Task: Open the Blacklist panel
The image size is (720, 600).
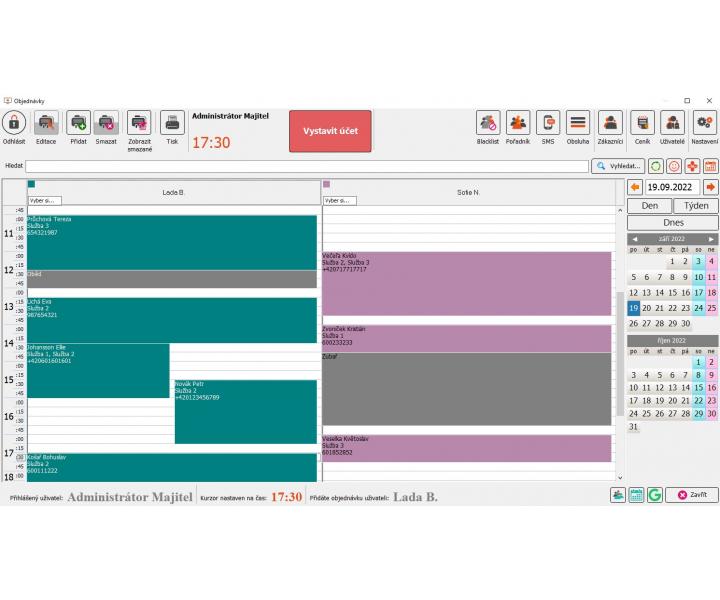Action: tap(488, 124)
